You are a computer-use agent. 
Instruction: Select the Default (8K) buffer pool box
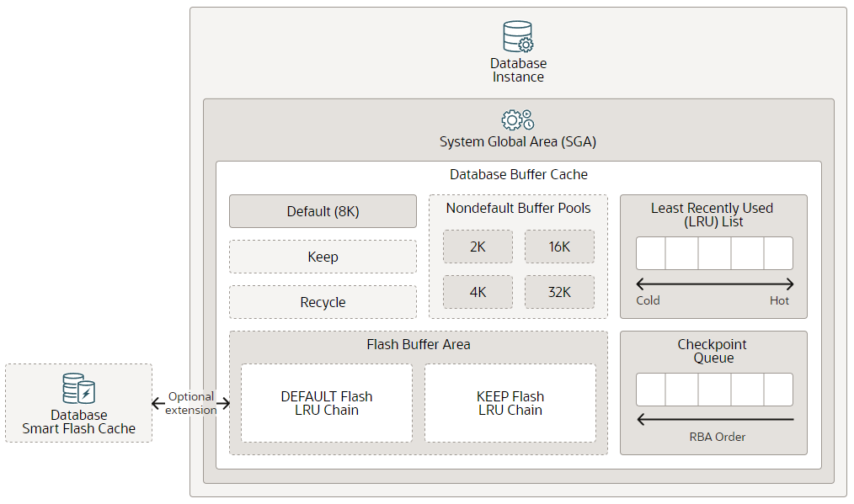[323, 211]
